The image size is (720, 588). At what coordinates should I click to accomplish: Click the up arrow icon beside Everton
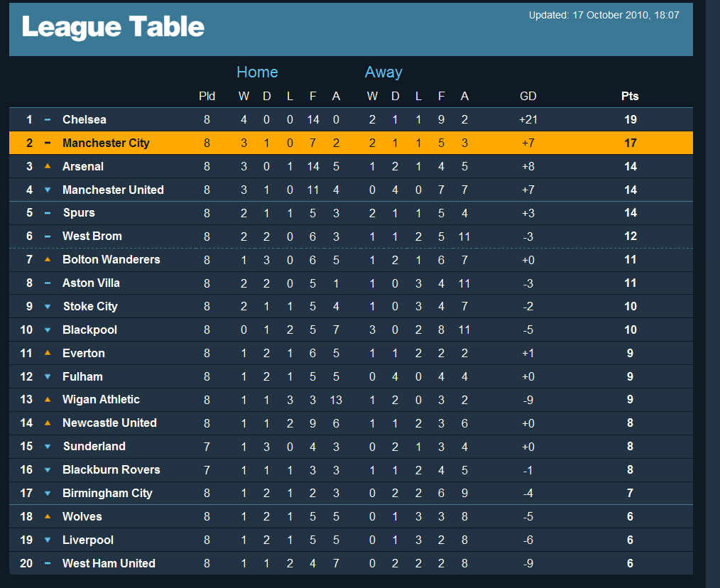click(x=48, y=353)
